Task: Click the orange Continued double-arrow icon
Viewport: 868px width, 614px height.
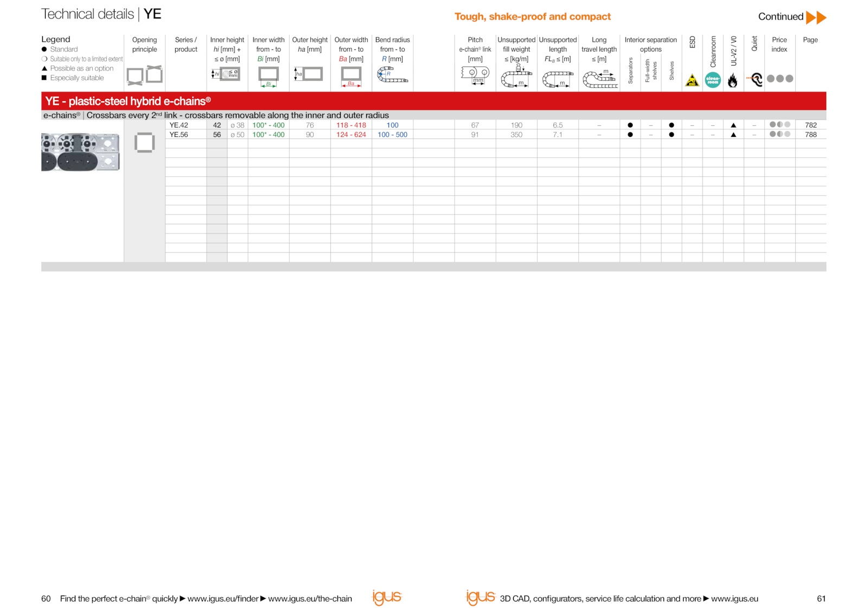Action: (x=816, y=17)
